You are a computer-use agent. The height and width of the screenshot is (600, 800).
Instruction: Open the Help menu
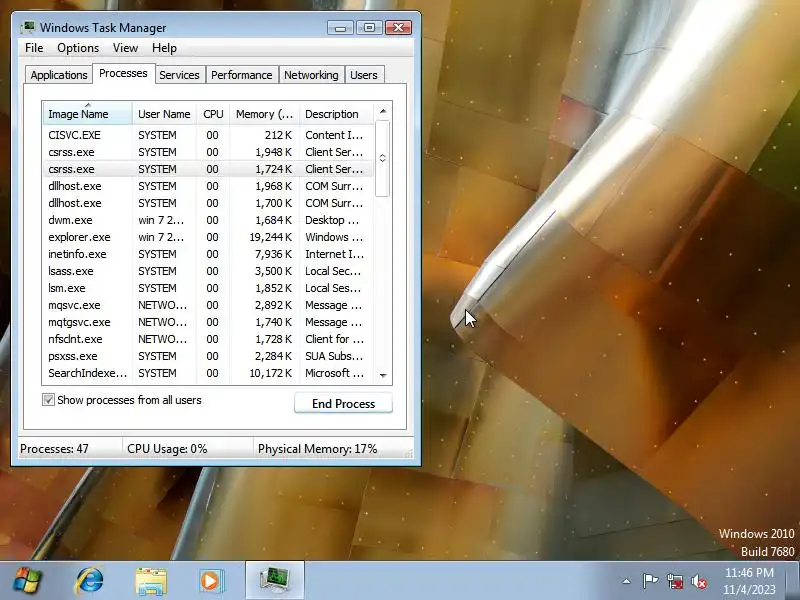(x=164, y=48)
